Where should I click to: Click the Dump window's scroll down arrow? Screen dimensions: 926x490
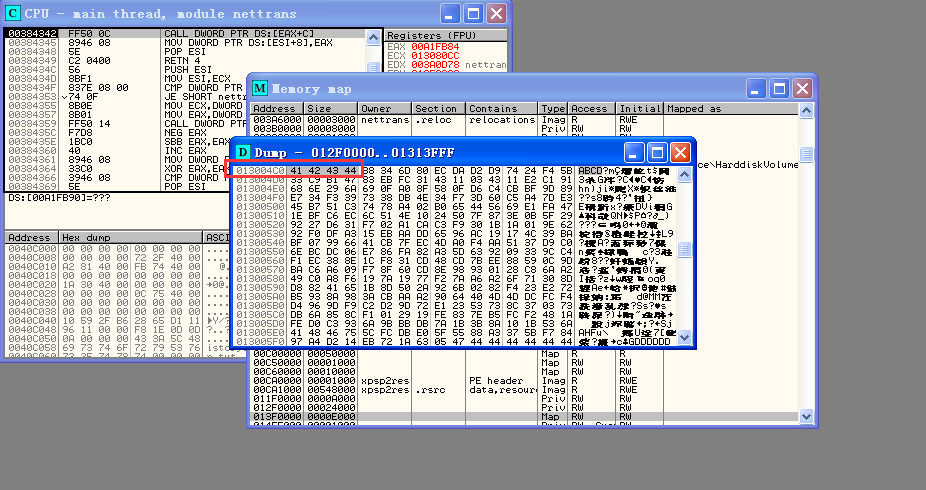684,338
